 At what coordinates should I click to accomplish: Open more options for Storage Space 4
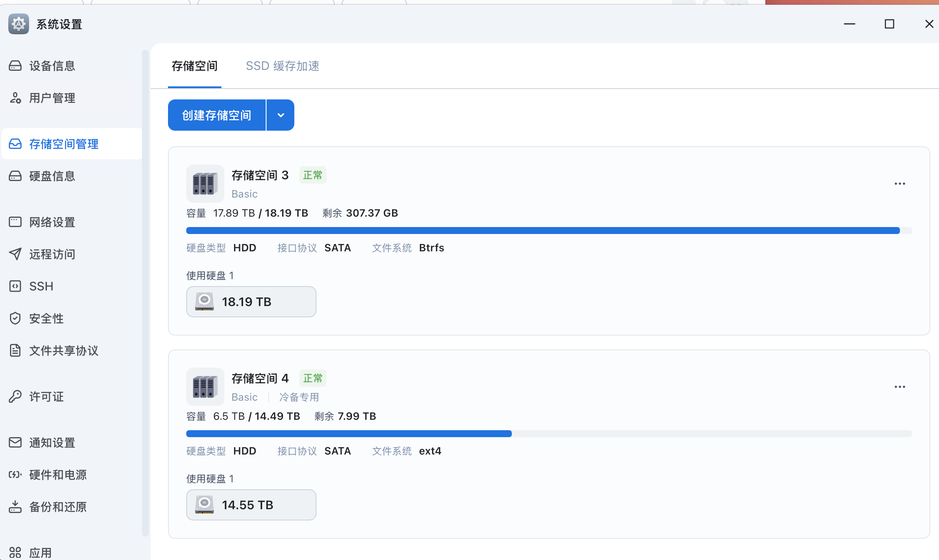coord(899,387)
